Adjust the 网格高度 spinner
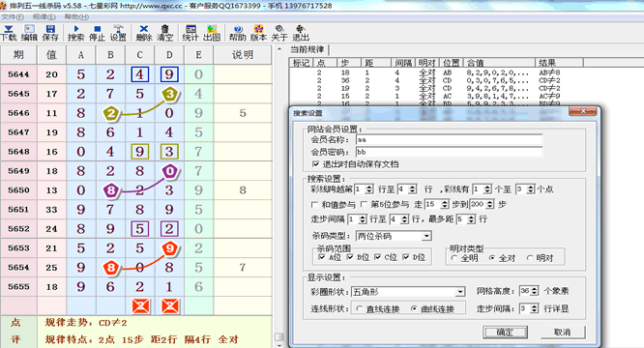Viewport: 644px width, 348px height. 534,291
